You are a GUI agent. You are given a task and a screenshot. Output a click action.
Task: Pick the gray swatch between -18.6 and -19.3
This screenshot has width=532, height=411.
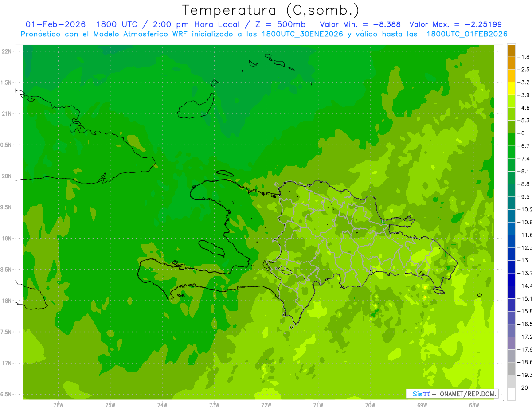click(x=511, y=368)
